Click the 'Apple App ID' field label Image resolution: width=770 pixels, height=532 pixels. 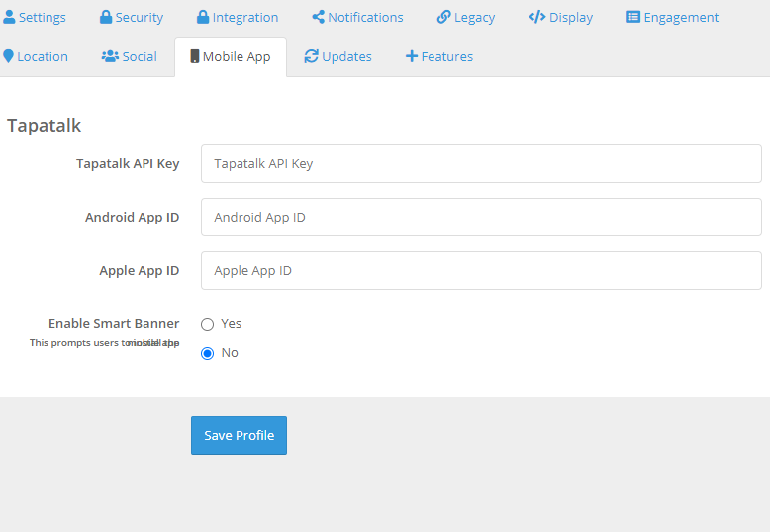coord(139,270)
